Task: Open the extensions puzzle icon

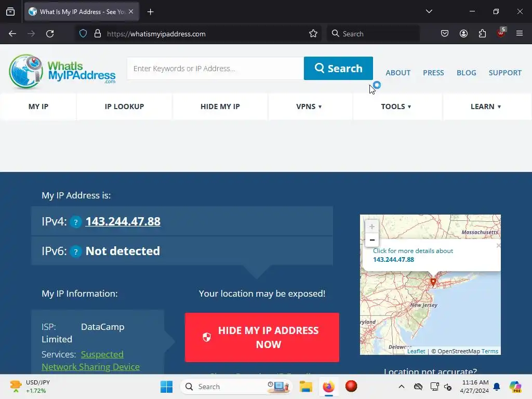Action: click(x=482, y=34)
